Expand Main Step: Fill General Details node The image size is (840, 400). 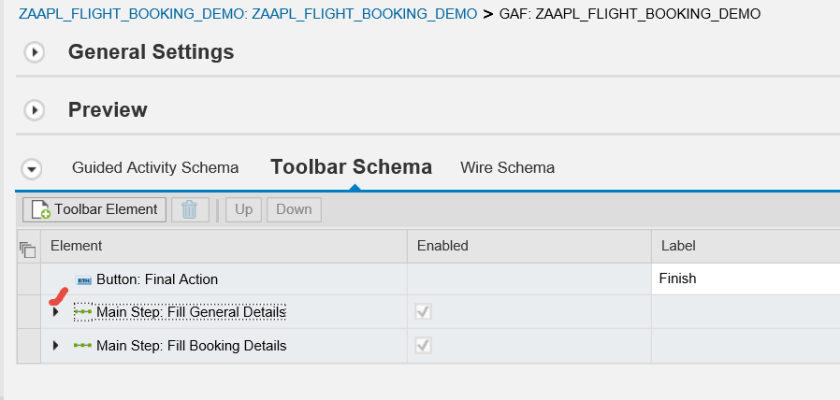[55, 312]
